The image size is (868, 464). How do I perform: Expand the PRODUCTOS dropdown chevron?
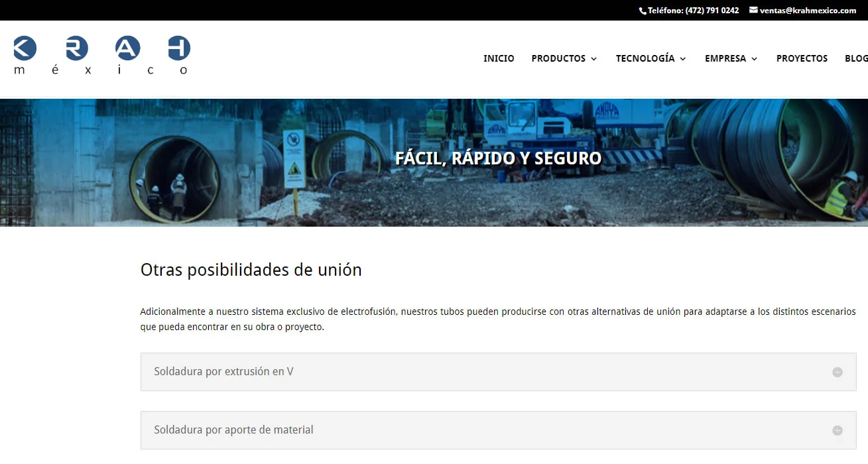click(593, 59)
